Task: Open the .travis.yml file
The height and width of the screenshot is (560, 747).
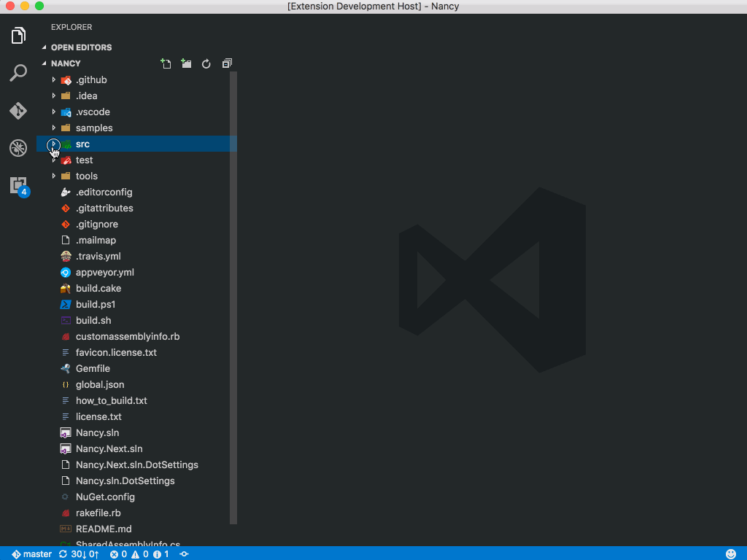Action: (136, 256)
